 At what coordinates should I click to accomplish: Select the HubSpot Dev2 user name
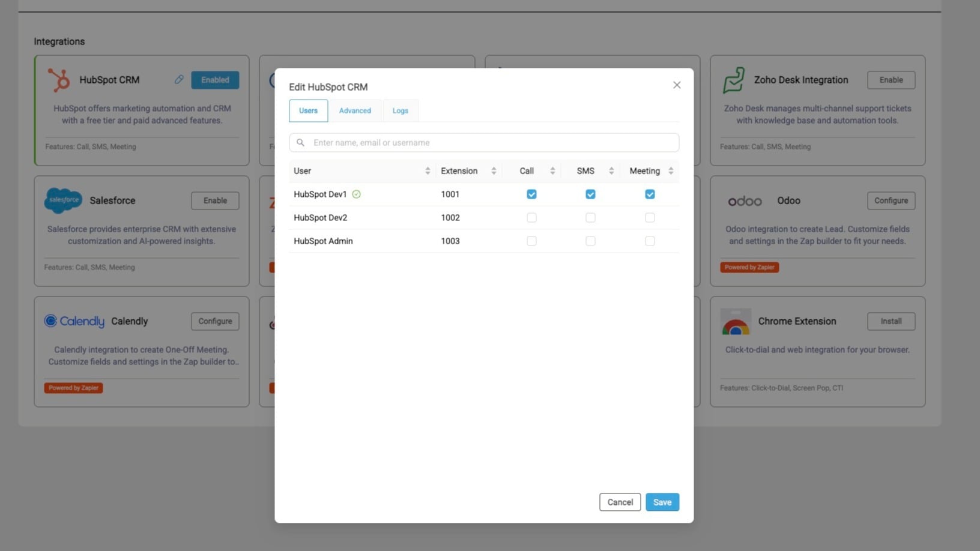coord(320,218)
